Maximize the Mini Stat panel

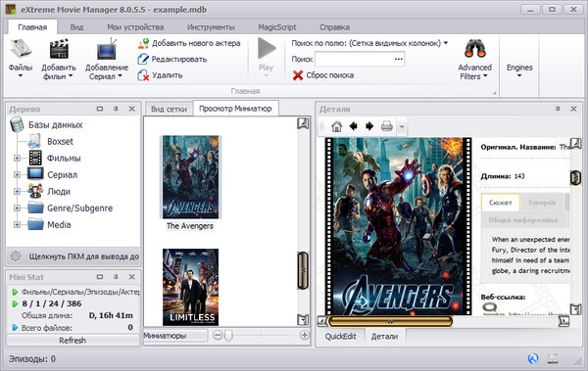click(x=100, y=277)
